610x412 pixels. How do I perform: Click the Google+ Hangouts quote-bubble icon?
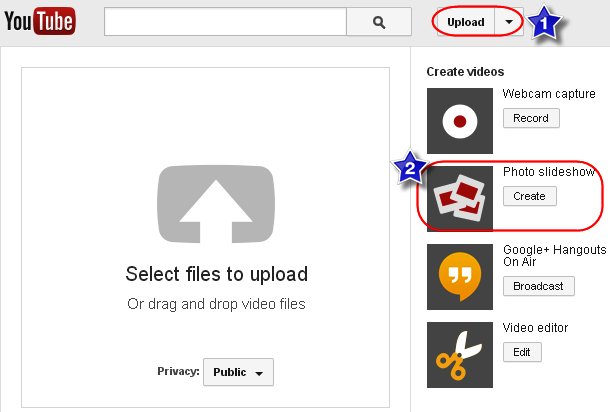460,277
